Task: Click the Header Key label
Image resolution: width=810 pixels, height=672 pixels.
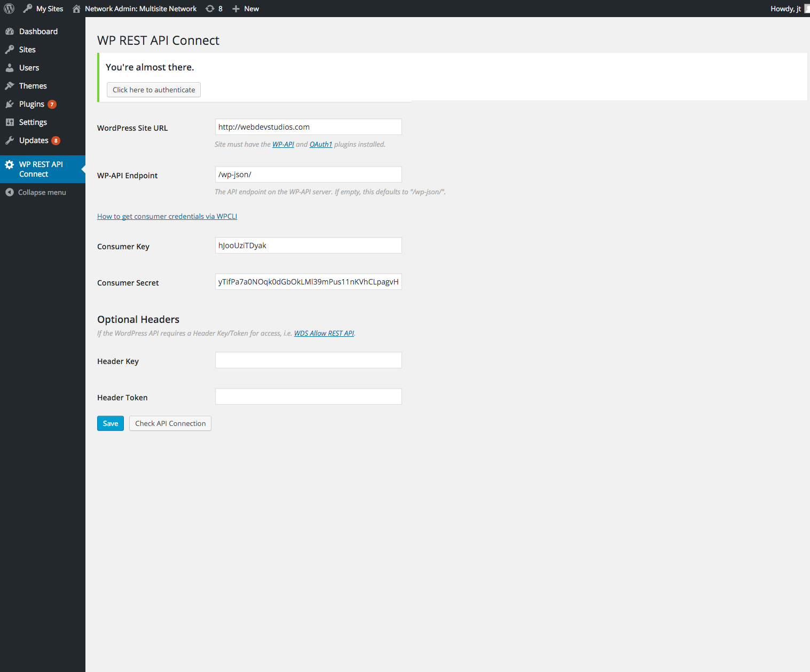Action: coord(118,361)
